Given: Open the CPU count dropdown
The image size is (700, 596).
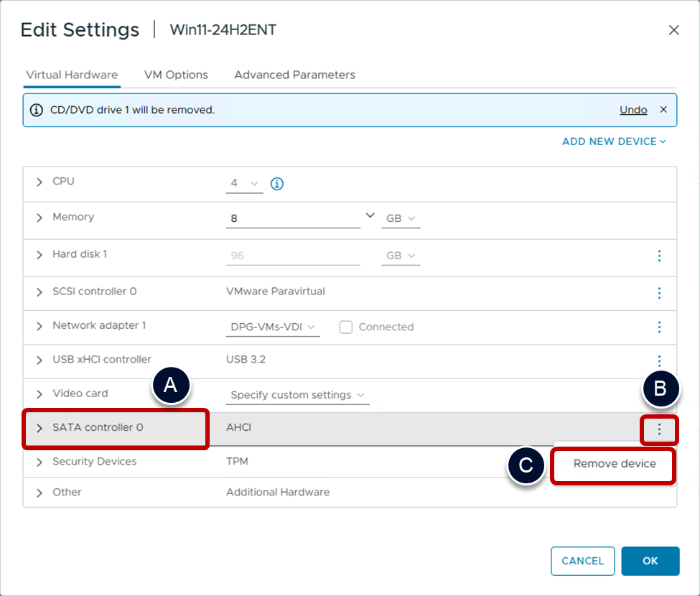Looking at the screenshot, I should pos(244,184).
